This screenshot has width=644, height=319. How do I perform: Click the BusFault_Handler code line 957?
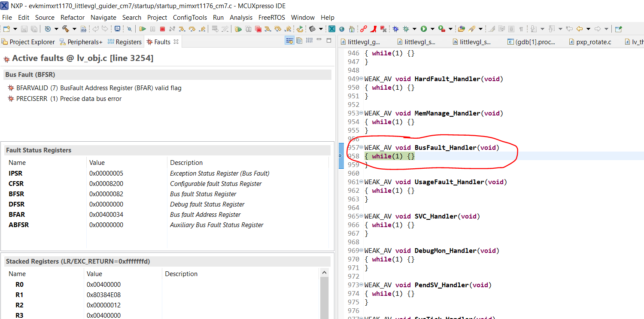pos(432,148)
